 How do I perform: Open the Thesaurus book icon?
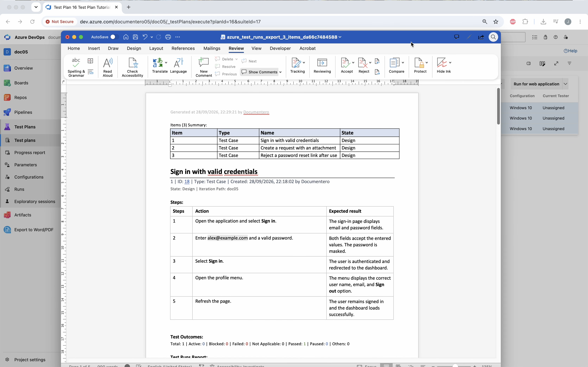[x=90, y=61]
